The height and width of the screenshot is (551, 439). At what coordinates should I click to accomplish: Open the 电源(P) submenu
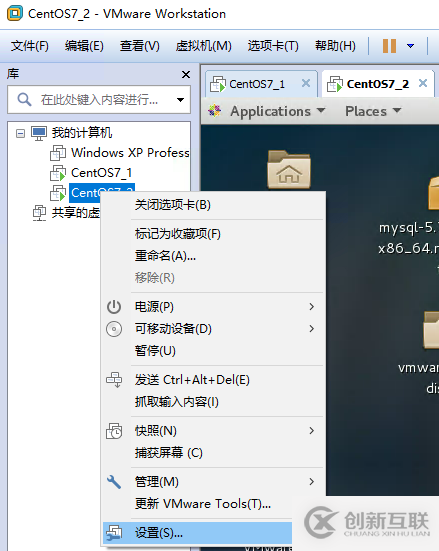click(x=213, y=307)
